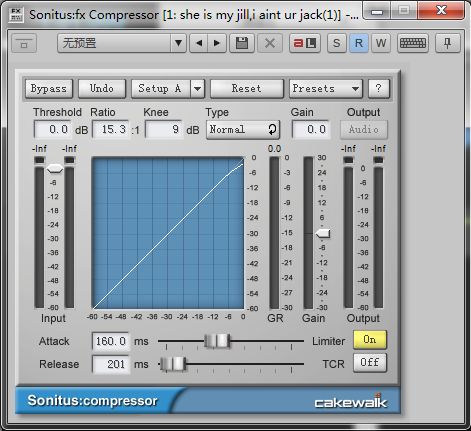This screenshot has width=471, height=431.
Task: Click the top-left plugin menu button
Action: tap(24, 43)
